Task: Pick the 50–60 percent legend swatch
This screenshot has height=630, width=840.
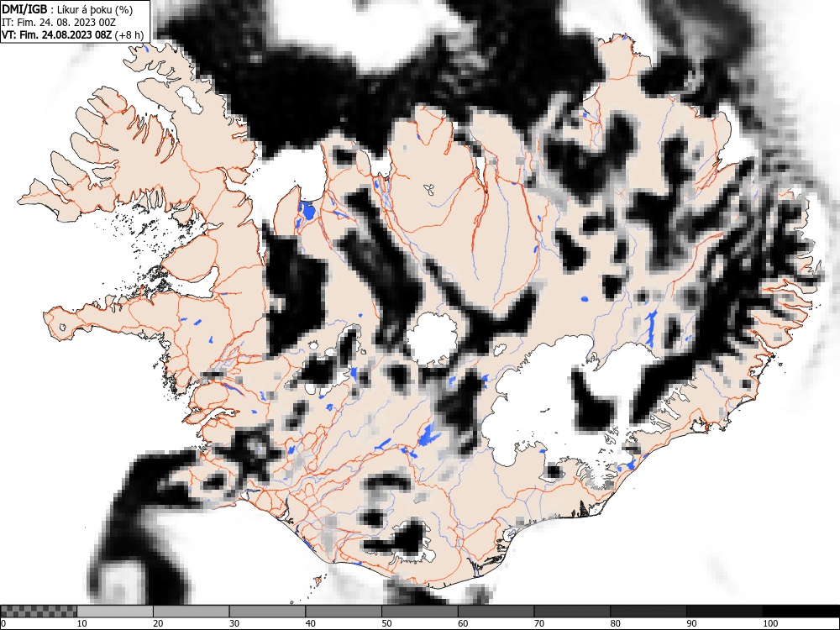Action: click(x=419, y=612)
